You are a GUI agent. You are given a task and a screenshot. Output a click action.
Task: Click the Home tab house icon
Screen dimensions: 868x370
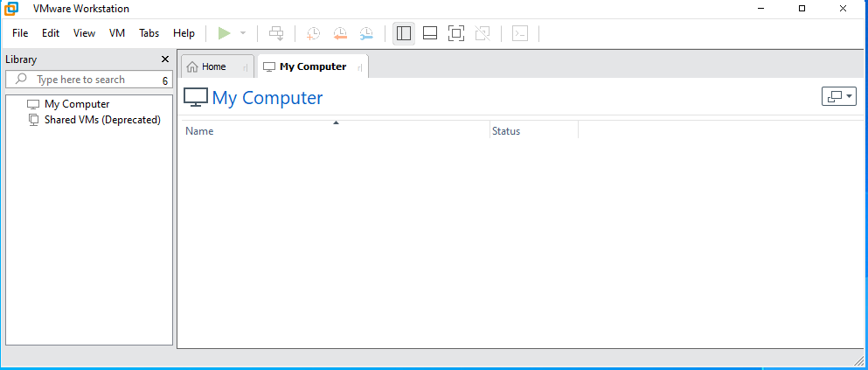click(192, 67)
